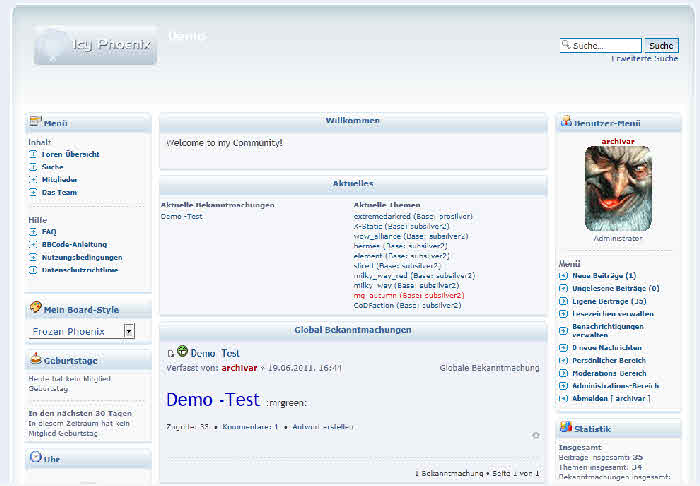Open the Board-Style dropdown arrow
The width and height of the screenshot is (700, 486).
pos(129,330)
